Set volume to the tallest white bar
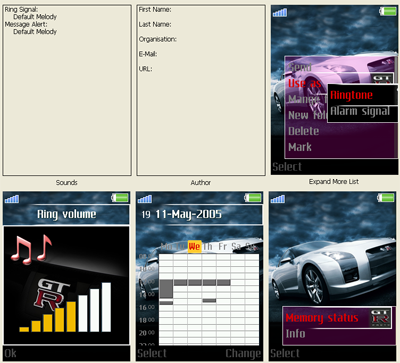This screenshot has width=400, height=363. [106, 307]
